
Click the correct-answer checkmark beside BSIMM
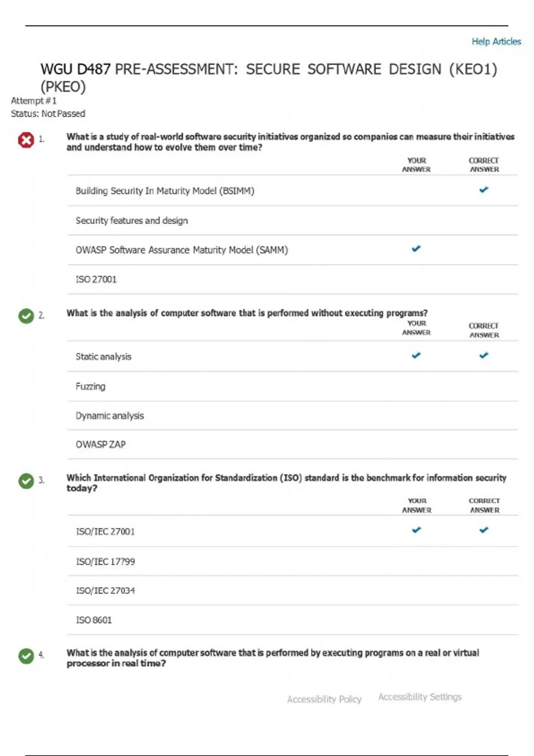tap(484, 190)
